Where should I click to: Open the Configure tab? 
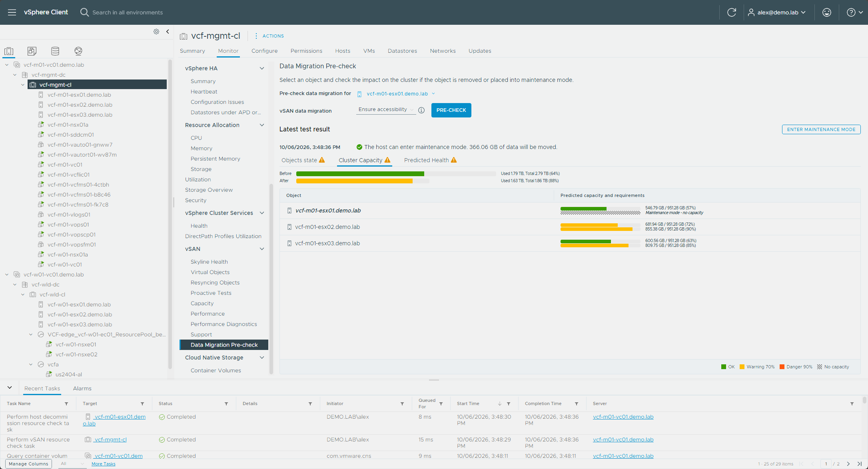coord(264,51)
